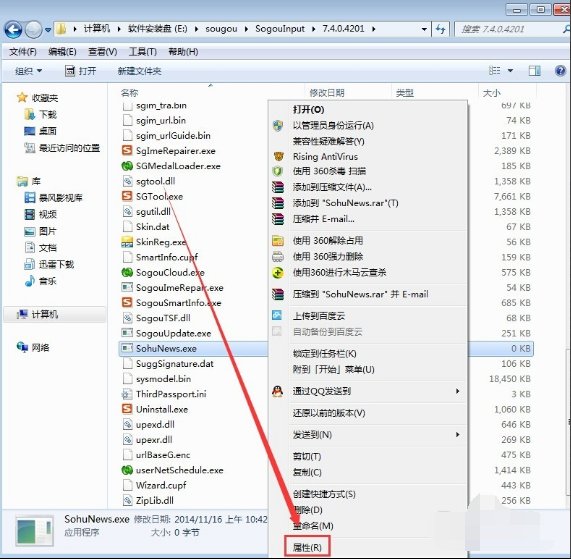Open the view options dropdown arrow

point(510,70)
